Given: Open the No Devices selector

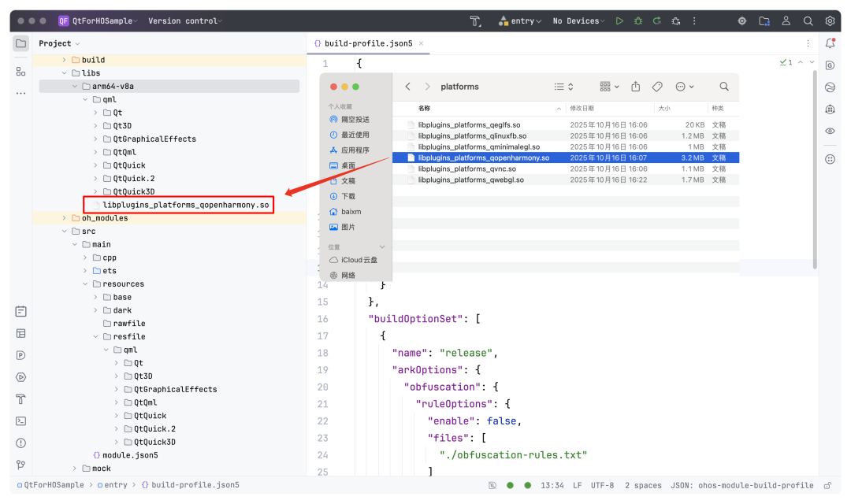Looking at the screenshot, I should (578, 21).
